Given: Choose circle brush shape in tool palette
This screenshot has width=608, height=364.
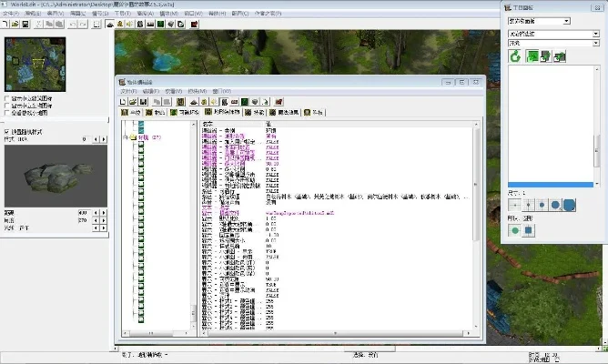Looking at the screenshot, I should tap(515, 230).
